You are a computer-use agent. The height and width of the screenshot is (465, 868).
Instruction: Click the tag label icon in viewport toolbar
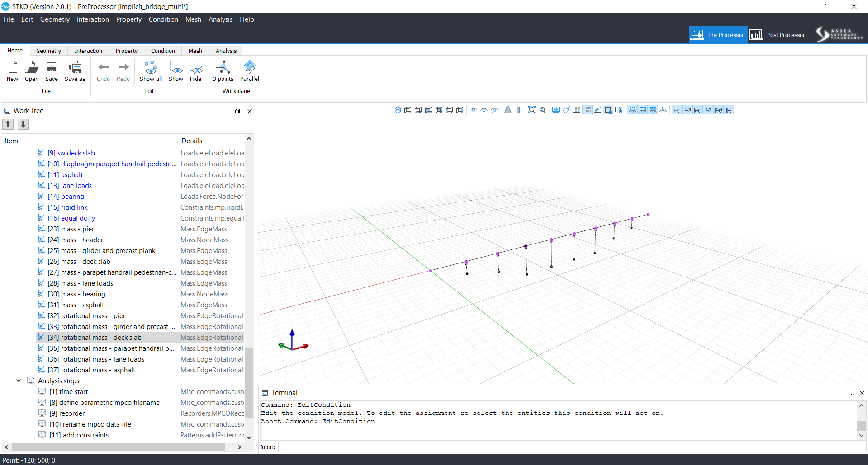[566, 110]
